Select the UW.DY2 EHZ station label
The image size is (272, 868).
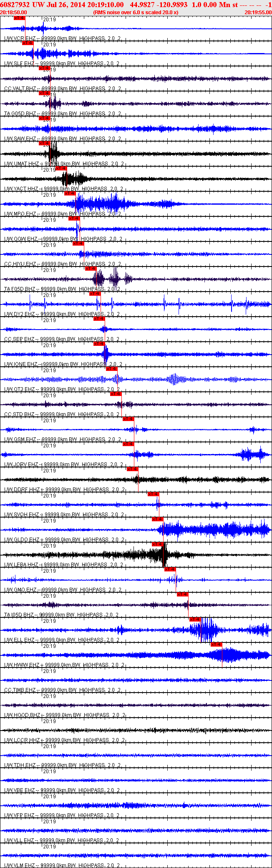tap(20, 314)
